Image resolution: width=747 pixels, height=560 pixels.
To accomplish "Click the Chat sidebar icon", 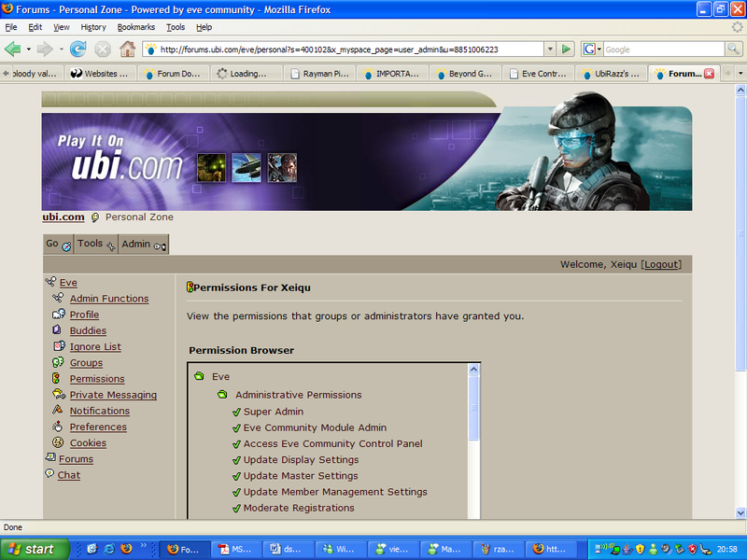I will click(49, 473).
